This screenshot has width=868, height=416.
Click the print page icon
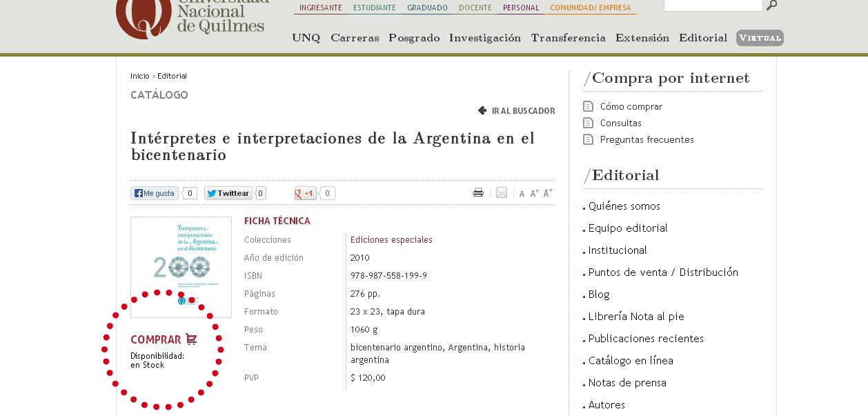(478, 193)
